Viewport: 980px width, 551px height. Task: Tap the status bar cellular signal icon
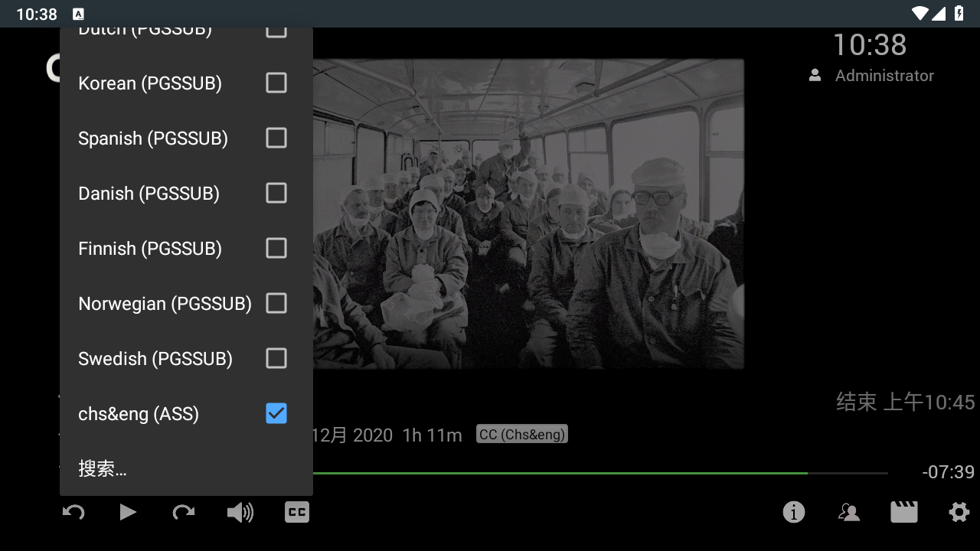click(x=939, y=13)
